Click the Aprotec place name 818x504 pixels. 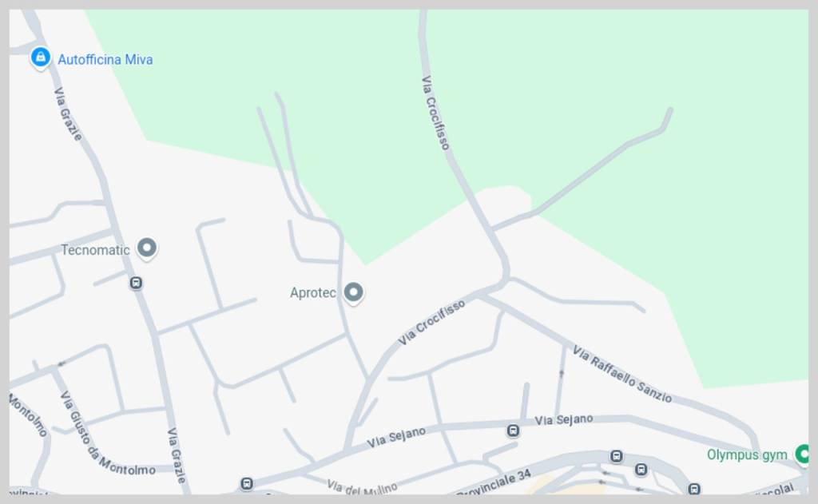pyautogui.click(x=313, y=292)
